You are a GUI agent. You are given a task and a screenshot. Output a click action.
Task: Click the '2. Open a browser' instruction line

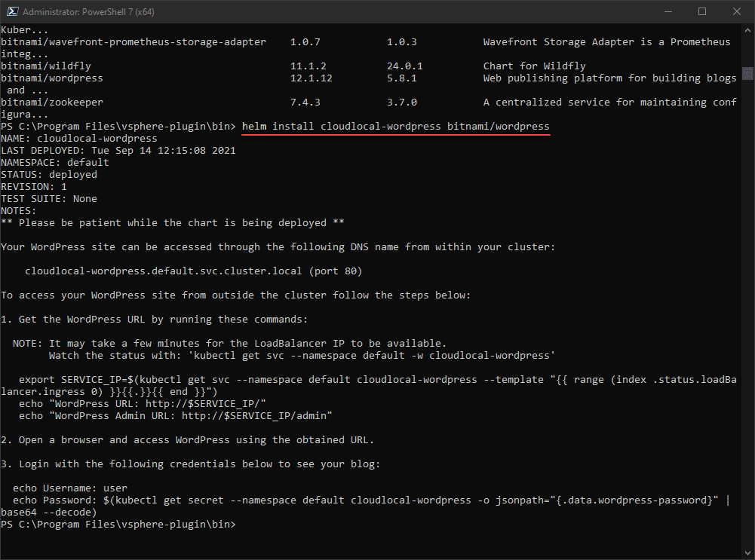[x=187, y=439]
